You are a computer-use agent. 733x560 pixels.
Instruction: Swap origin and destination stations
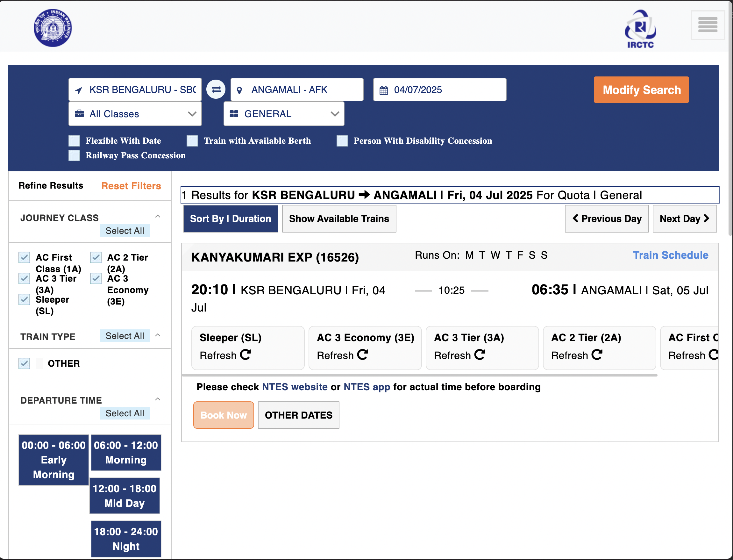click(216, 89)
